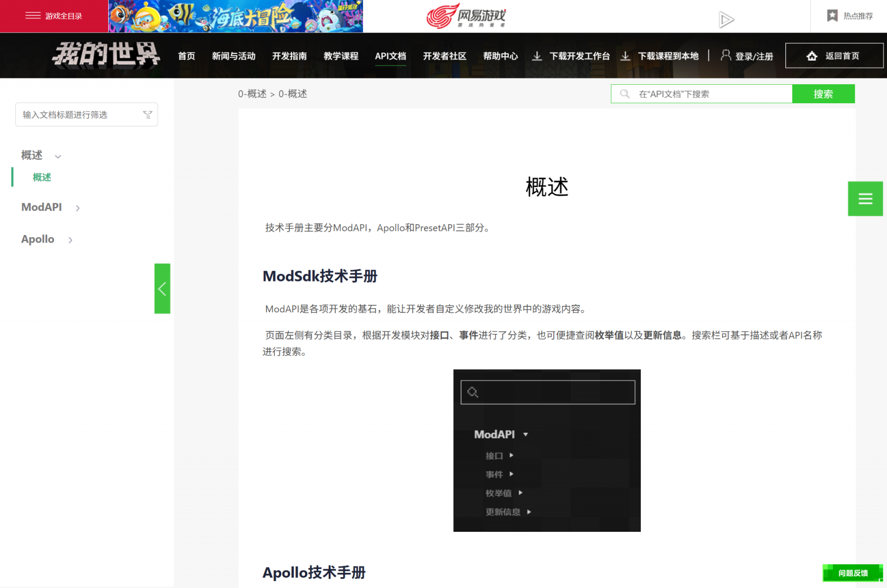This screenshot has height=588, width=887.
Task: Click first 0-概述 breadcrumb
Action: coord(252,94)
